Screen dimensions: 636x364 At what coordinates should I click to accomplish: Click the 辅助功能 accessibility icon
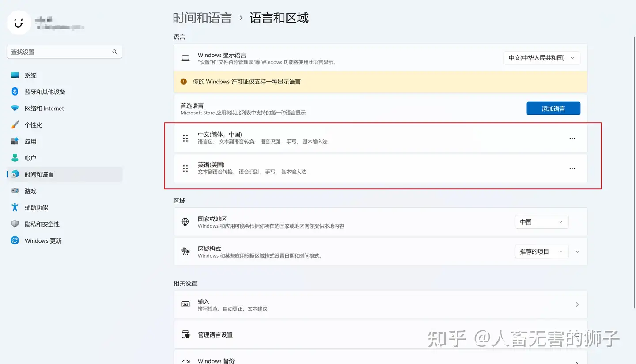[x=15, y=207]
